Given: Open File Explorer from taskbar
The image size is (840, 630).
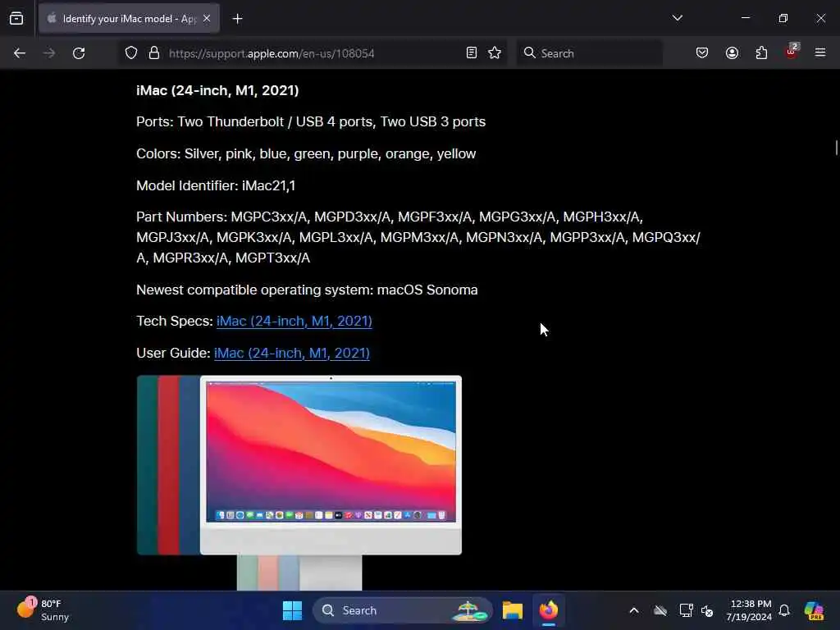Looking at the screenshot, I should [x=512, y=610].
